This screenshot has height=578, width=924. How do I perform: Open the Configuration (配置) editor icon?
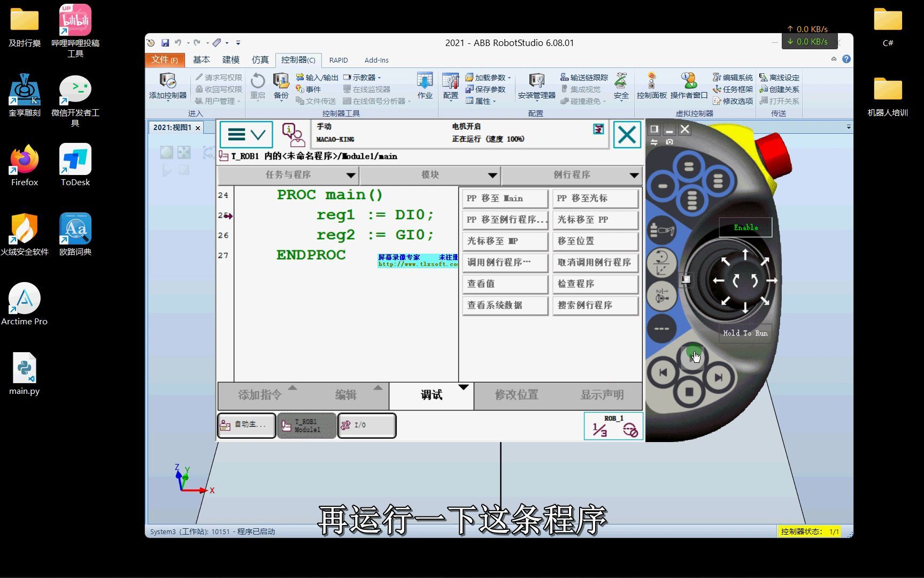click(x=451, y=86)
